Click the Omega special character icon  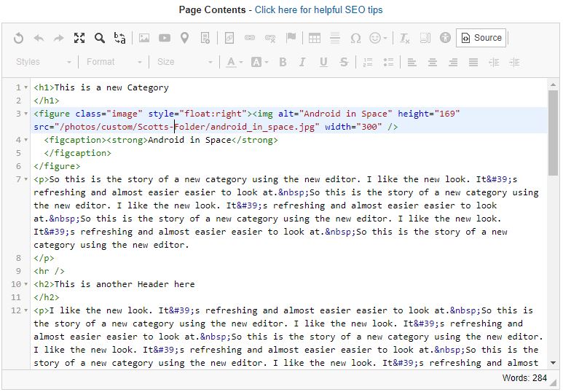tap(355, 38)
